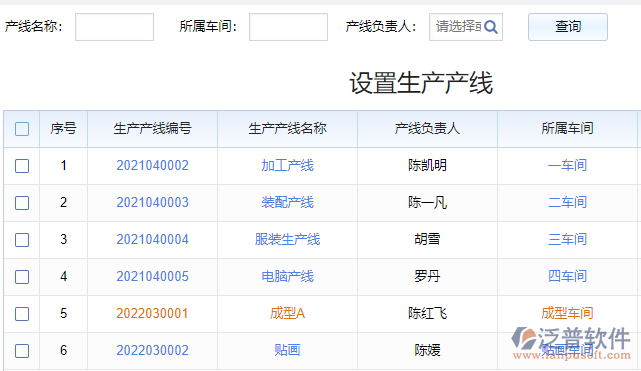Click the 序号 column header
The image size is (641, 371).
[x=63, y=129]
